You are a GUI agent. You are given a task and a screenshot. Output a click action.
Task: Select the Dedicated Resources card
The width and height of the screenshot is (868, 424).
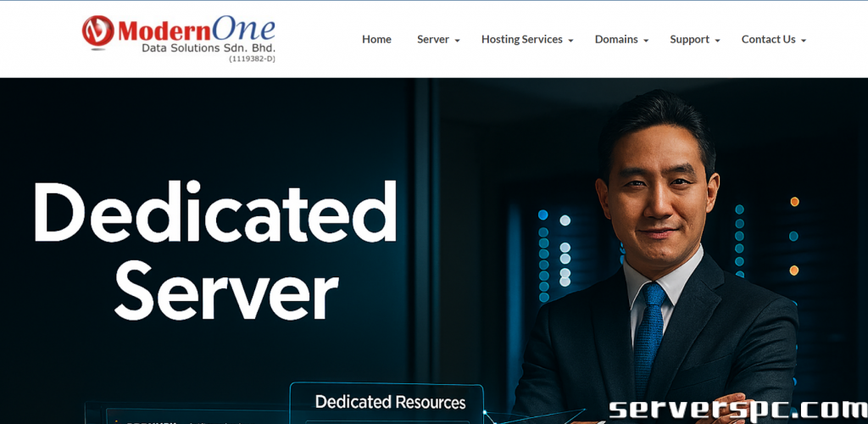[390, 402]
